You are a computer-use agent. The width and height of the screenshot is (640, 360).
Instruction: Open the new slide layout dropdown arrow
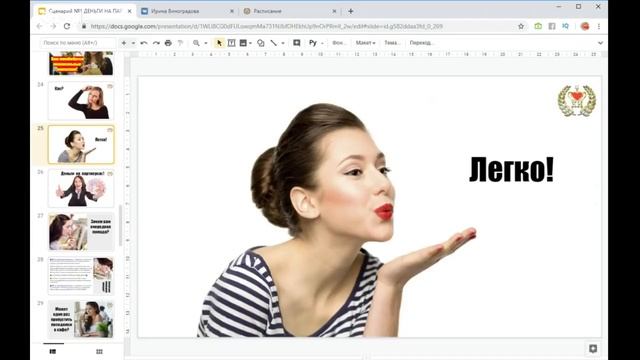coord(133,43)
